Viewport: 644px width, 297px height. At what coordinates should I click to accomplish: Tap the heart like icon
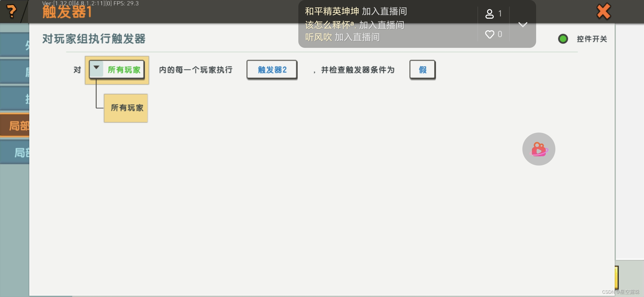(x=490, y=34)
